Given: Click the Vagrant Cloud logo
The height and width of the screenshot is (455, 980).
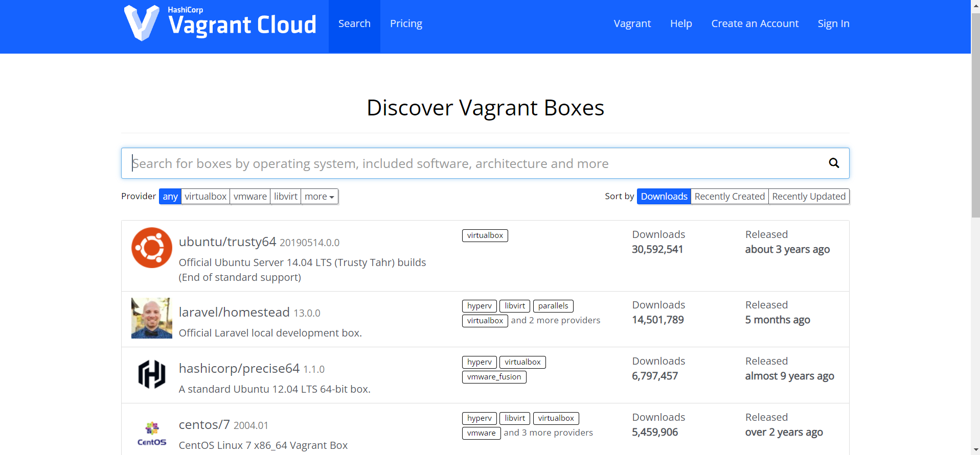Looking at the screenshot, I should [x=220, y=23].
